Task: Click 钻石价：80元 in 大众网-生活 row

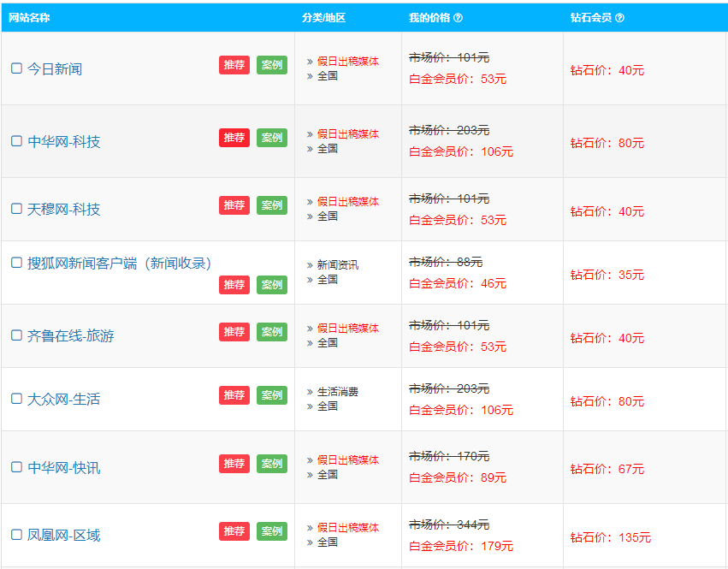Action: [x=607, y=401]
